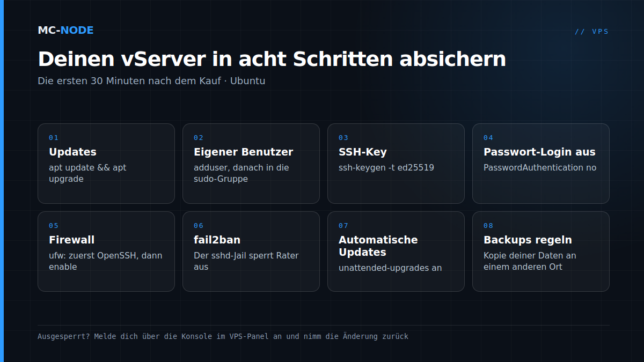Click "apt update && apt upgrade" text
The width and height of the screenshot is (644, 362).
pos(87,173)
